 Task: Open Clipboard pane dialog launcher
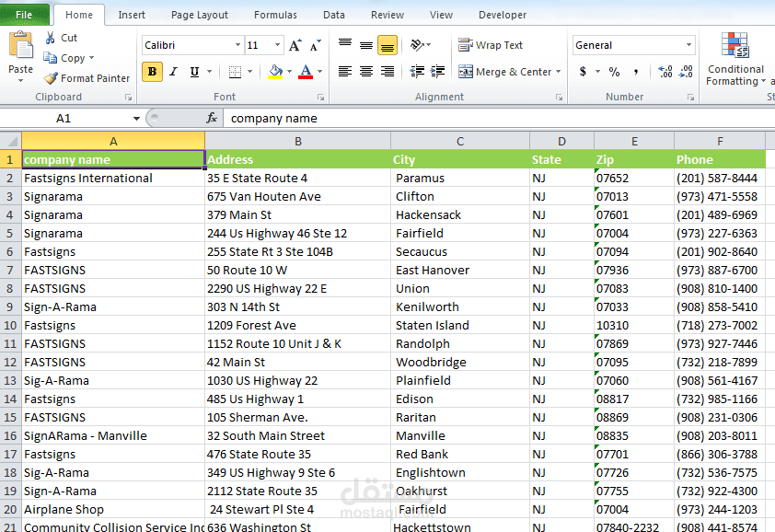pyautogui.click(x=129, y=98)
